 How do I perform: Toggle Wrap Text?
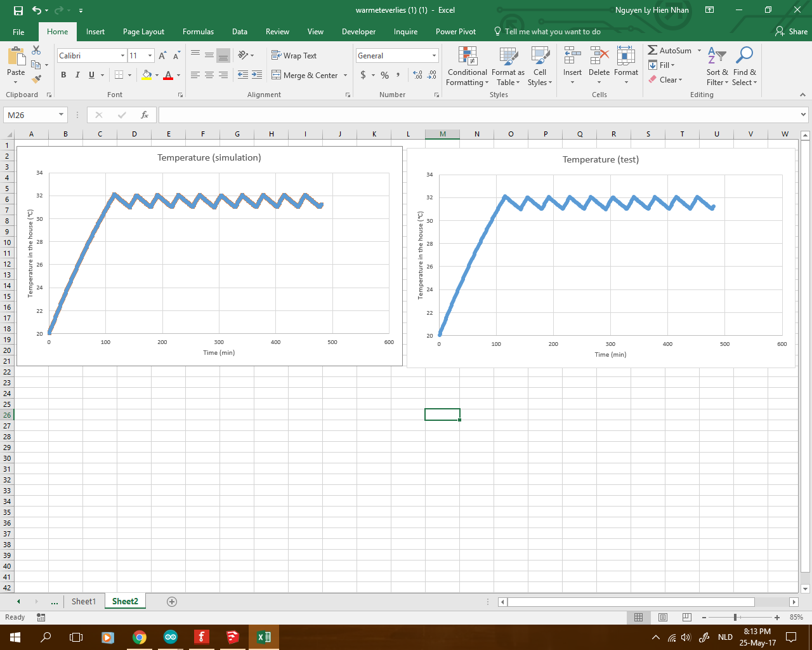click(x=294, y=56)
